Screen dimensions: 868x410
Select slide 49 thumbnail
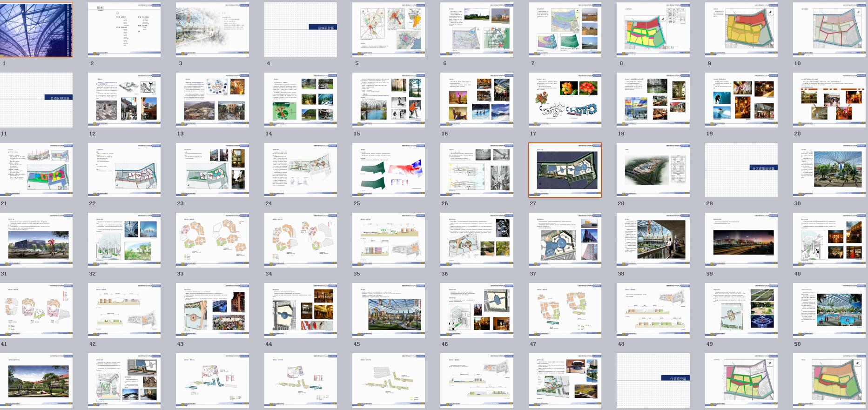741,310
